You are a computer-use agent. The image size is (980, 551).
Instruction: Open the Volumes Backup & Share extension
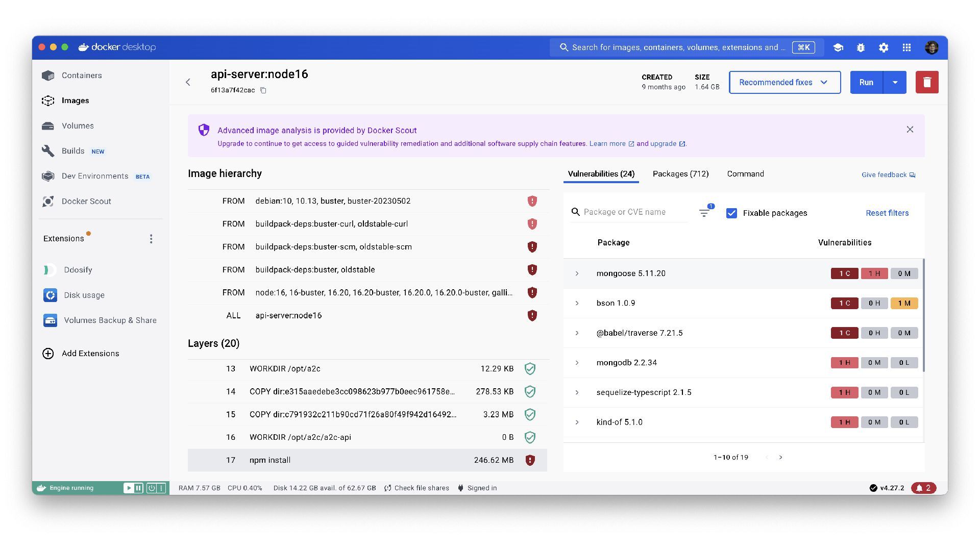pos(110,320)
